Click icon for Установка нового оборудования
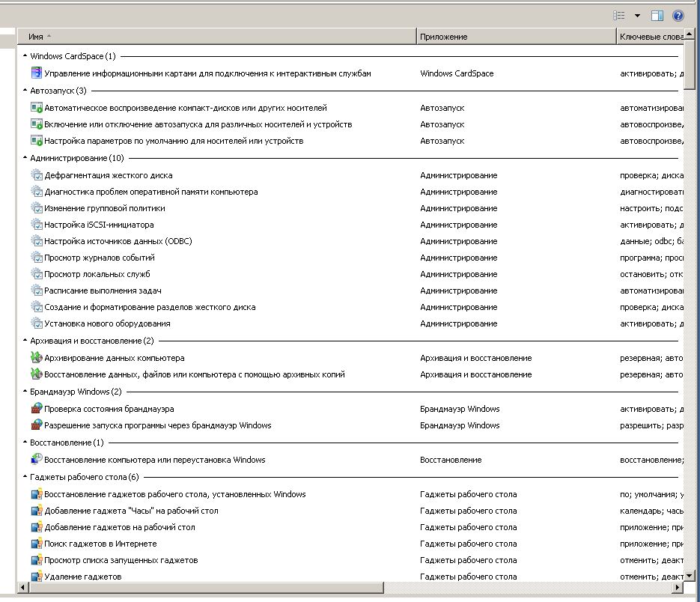The height and width of the screenshot is (602, 700). (x=37, y=323)
